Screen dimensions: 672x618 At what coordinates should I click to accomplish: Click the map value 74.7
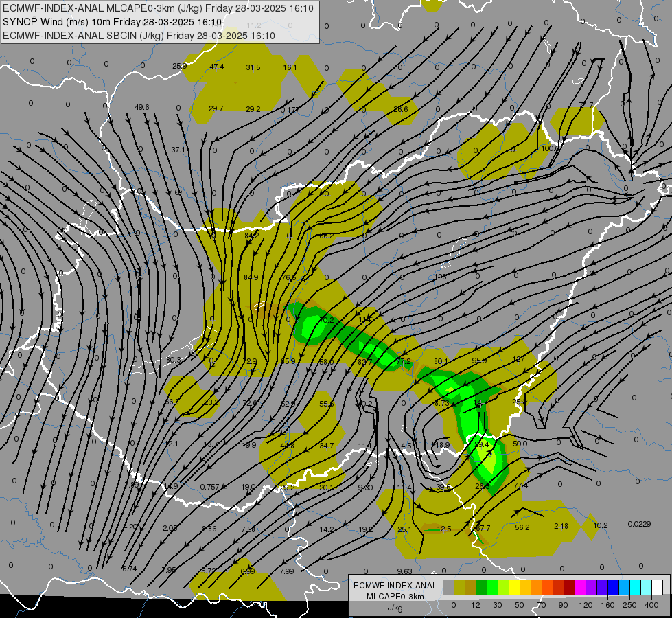pyautogui.click(x=586, y=105)
